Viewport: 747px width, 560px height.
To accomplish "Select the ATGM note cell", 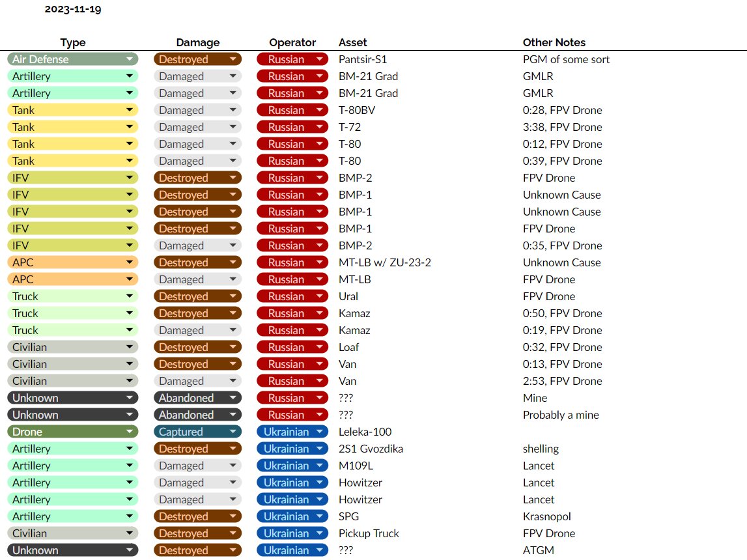I will click(539, 550).
